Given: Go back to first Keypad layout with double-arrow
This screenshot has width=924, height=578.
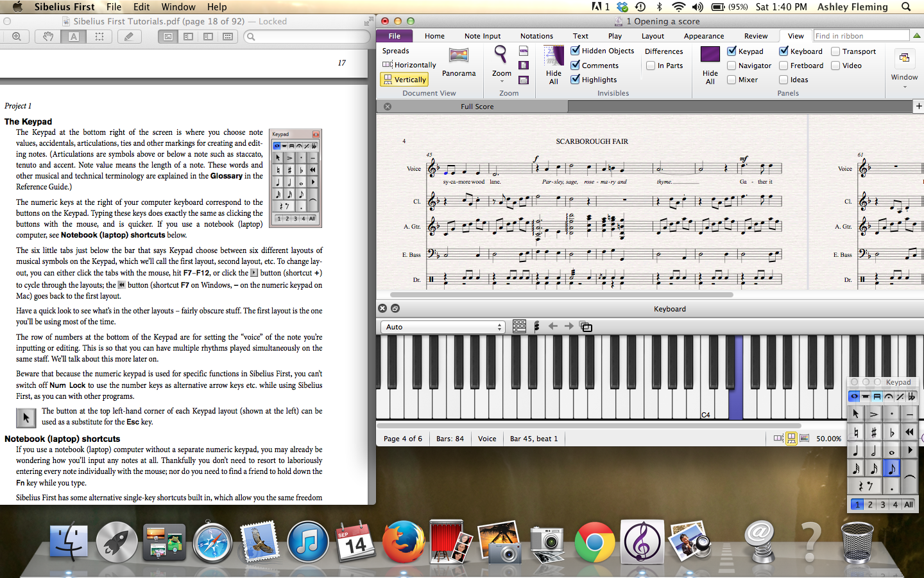Looking at the screenshot, I should click(909, 433).
